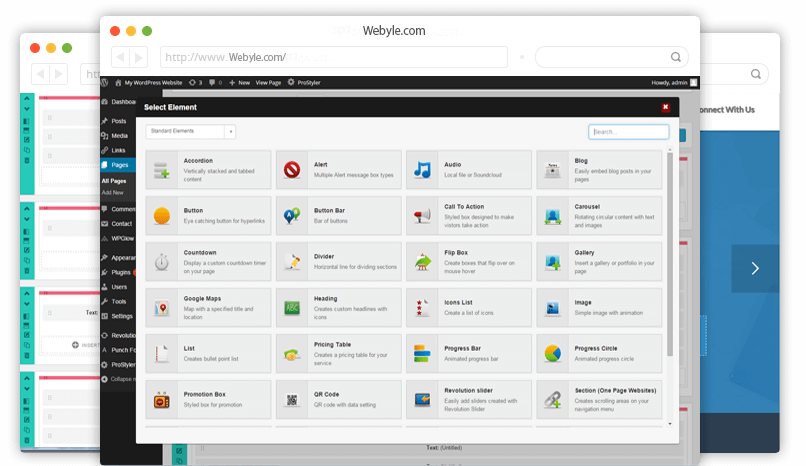Pick the Icons List element icon
This screenshot has width=806, height=466.
coord(422,308)
